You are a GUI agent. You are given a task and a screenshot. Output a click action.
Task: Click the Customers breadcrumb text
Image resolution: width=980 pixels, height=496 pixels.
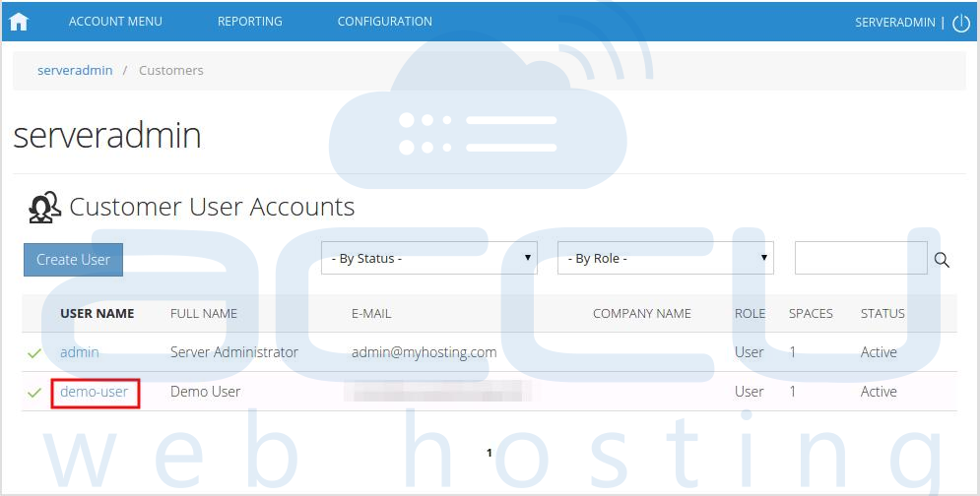point(171,70)
